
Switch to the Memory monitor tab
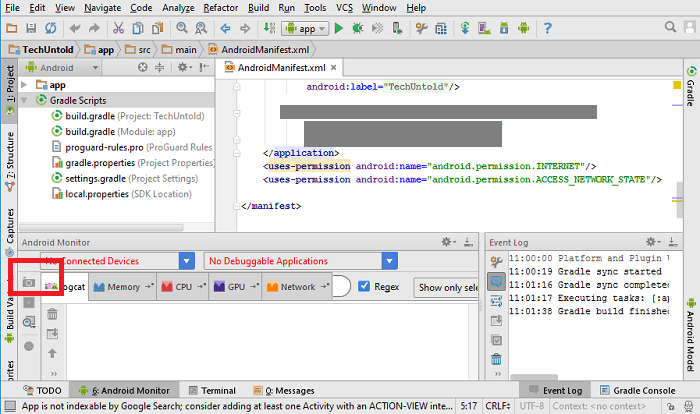[x=123, y=287]
